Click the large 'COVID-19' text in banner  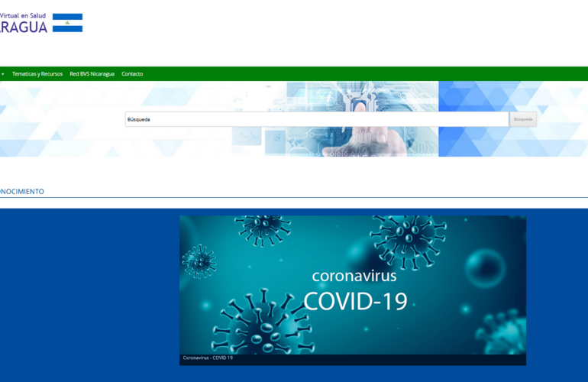(355, 300)
